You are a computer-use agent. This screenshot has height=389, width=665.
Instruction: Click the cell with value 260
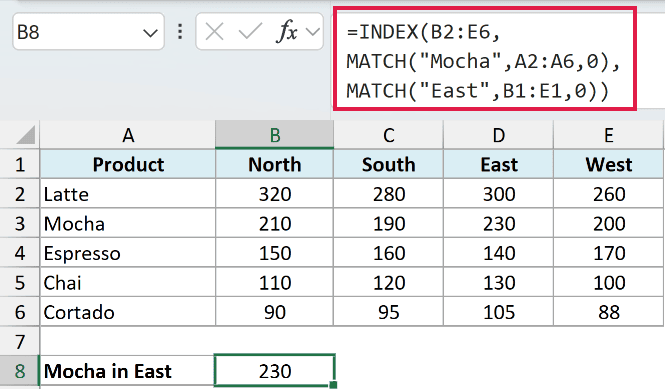[608, 194]
